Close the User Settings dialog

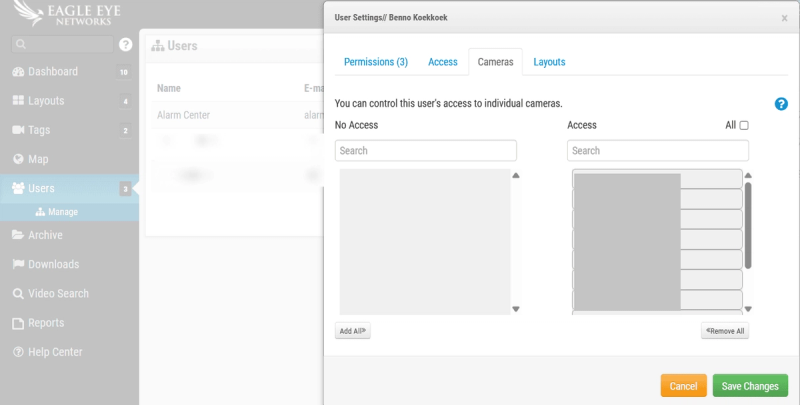click(784, 18)
